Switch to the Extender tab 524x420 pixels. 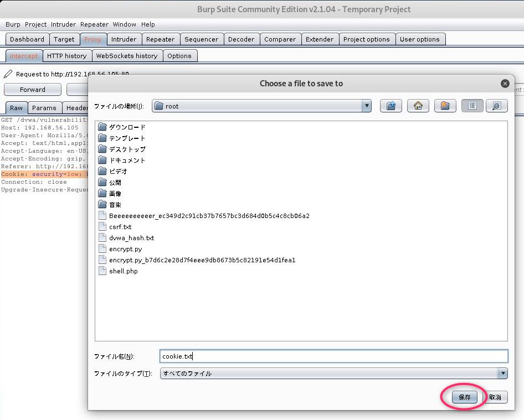click(320, 39)
